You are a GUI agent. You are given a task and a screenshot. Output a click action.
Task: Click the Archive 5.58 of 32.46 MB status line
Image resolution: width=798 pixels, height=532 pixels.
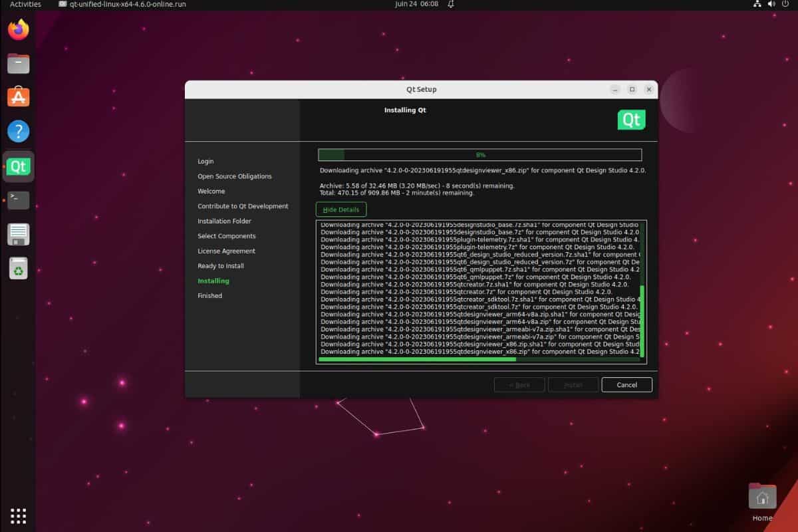click(x=417, y=186)
